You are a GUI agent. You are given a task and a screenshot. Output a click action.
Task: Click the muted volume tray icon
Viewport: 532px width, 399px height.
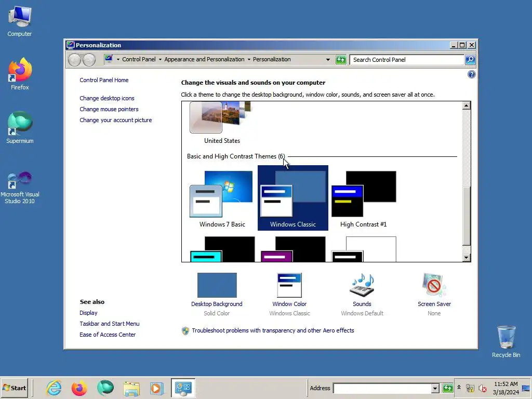point(482,388)
